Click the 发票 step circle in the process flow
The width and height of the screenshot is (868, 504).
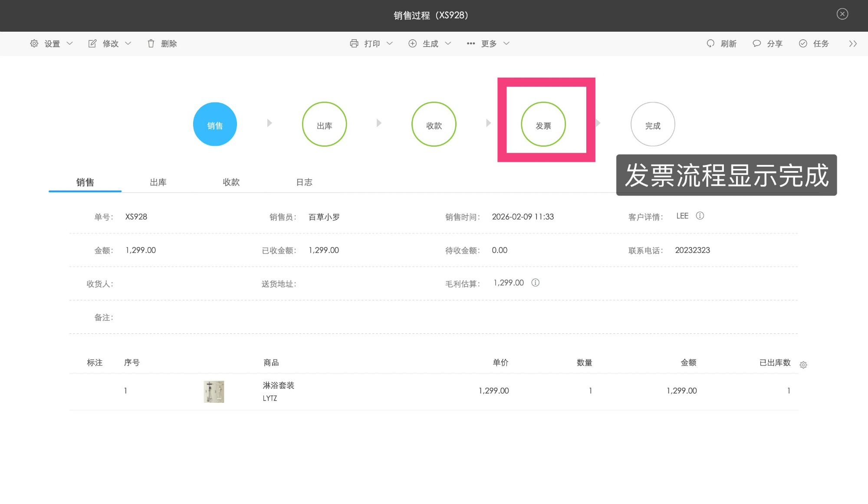click(x=543, y=124)
